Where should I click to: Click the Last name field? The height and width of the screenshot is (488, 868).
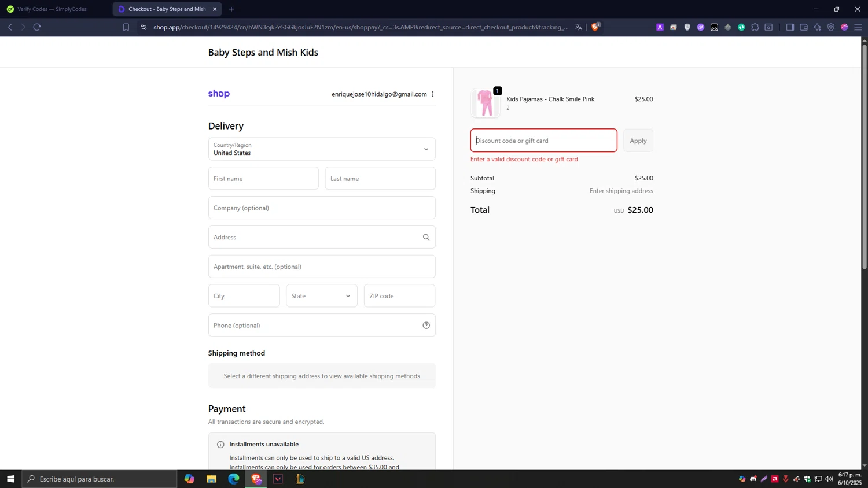coord(380,179)
